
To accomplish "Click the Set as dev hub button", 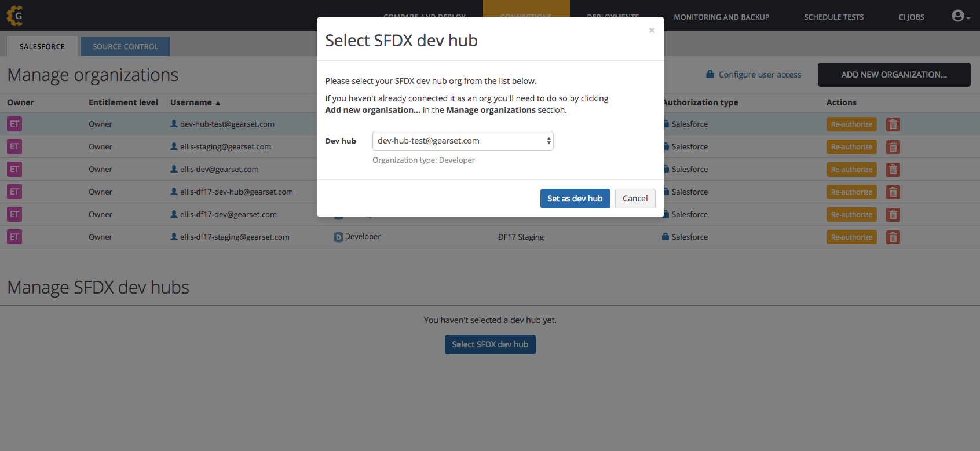I will (x=575, y=199).
